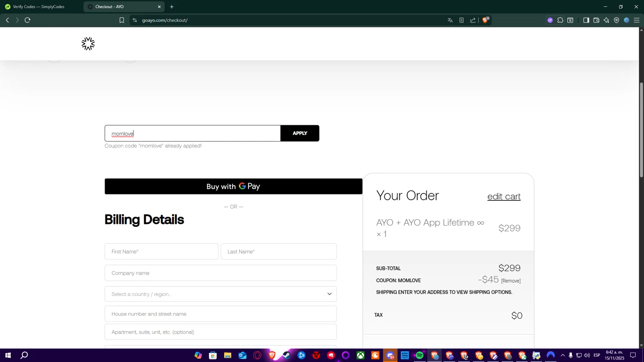The height and width of the screenshot is (362, 644).
Task: Open Opera browser from taskbar
Action: click(x=257, y=355)
